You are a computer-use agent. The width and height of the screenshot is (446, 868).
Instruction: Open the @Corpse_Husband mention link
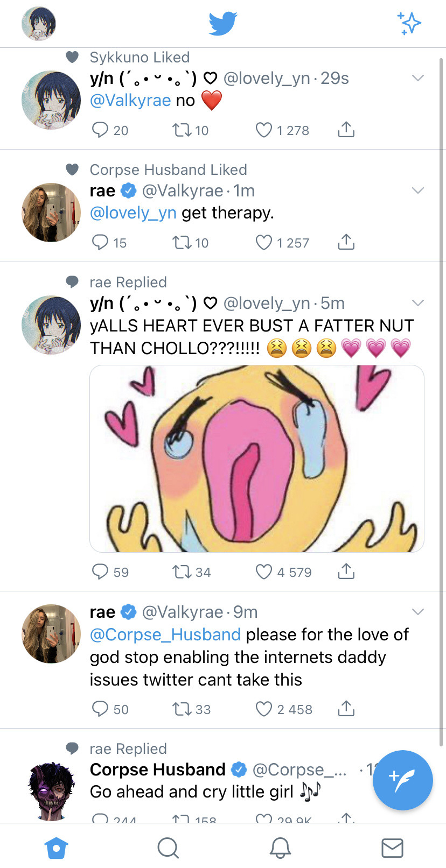point(165,634)
